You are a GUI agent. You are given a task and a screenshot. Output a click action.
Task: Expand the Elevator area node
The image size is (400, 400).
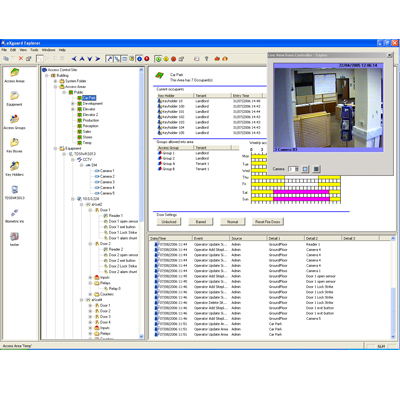[73, 109]
